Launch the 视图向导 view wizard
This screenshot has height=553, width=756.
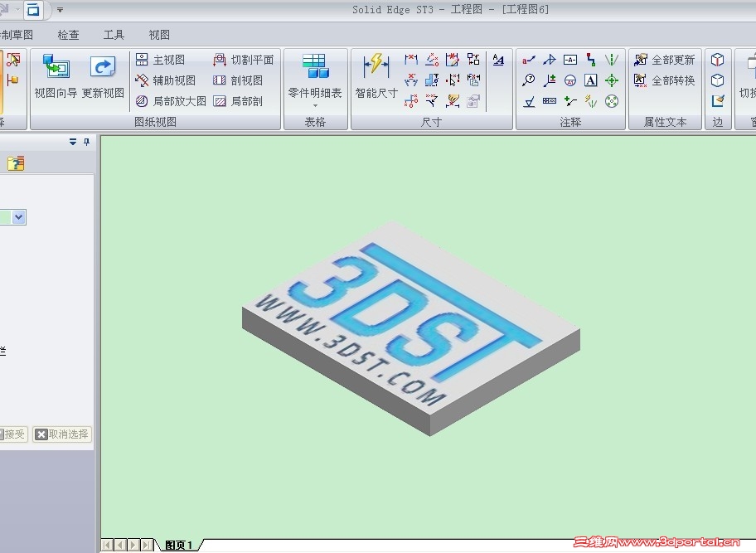coord(56,75)
